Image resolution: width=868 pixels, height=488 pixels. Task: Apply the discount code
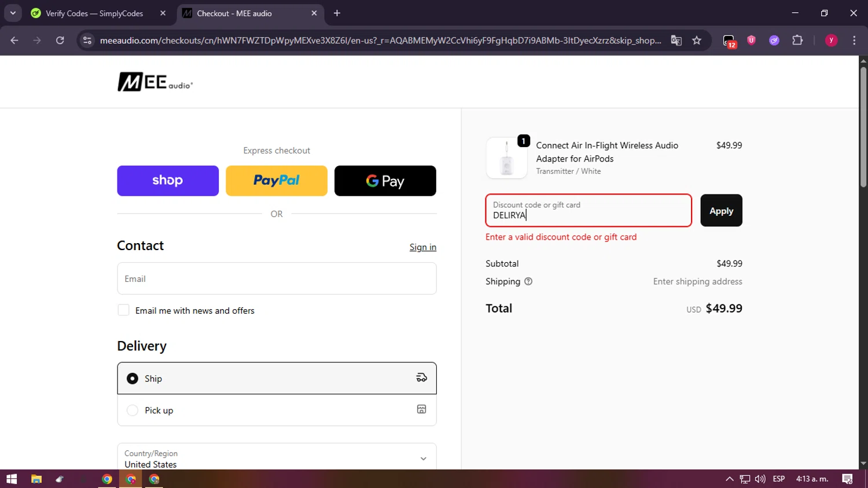pos(721,210)
